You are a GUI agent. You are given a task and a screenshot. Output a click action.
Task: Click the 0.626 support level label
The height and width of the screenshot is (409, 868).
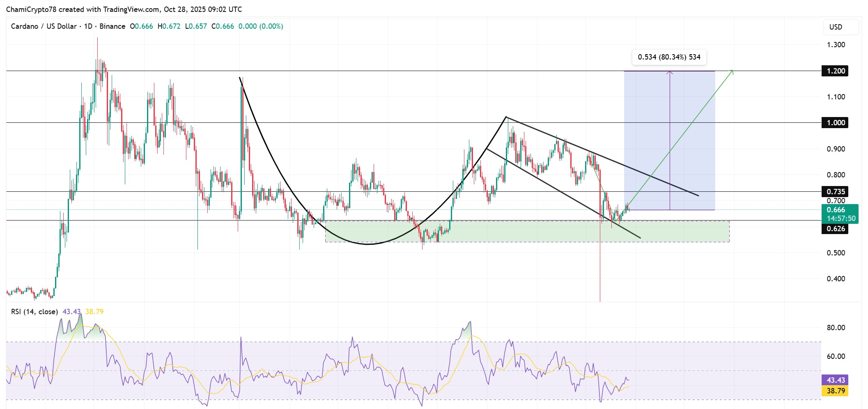point(835,229)
